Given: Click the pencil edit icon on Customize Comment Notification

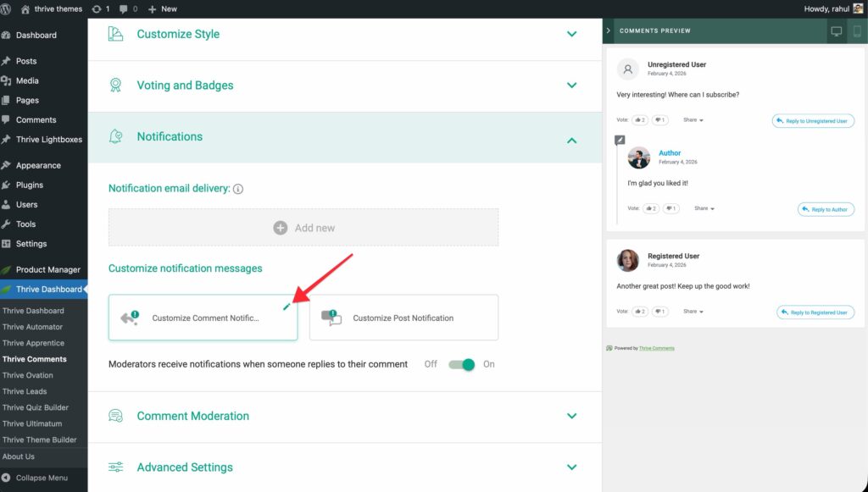Looking at the screenshot, I should click(x=287, y=307).
